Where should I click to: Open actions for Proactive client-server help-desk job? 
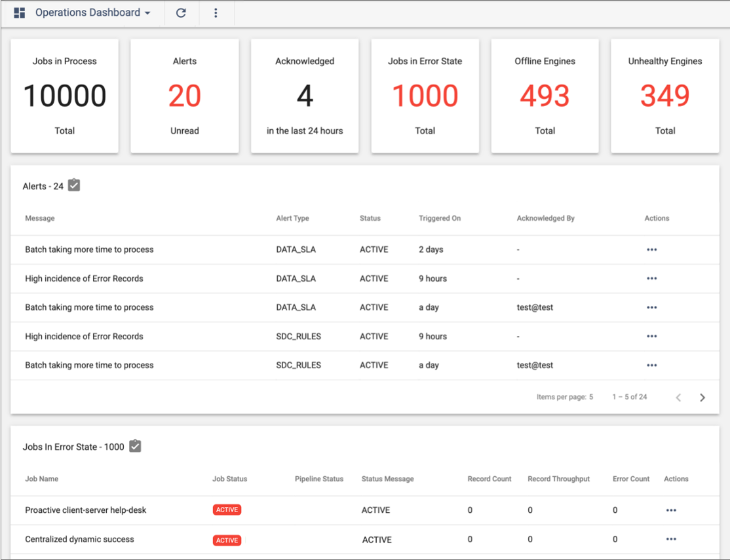pyautogui.click(x=671, y=510)
